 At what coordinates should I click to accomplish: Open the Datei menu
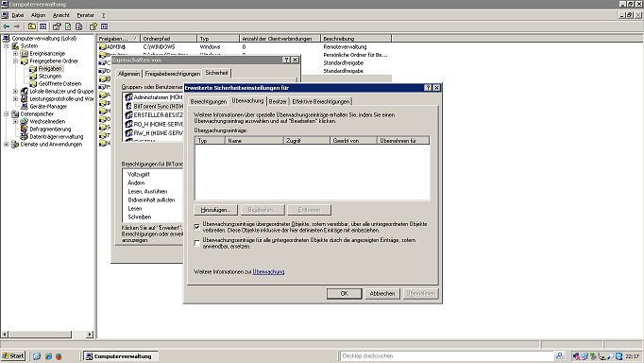[18, 15]
